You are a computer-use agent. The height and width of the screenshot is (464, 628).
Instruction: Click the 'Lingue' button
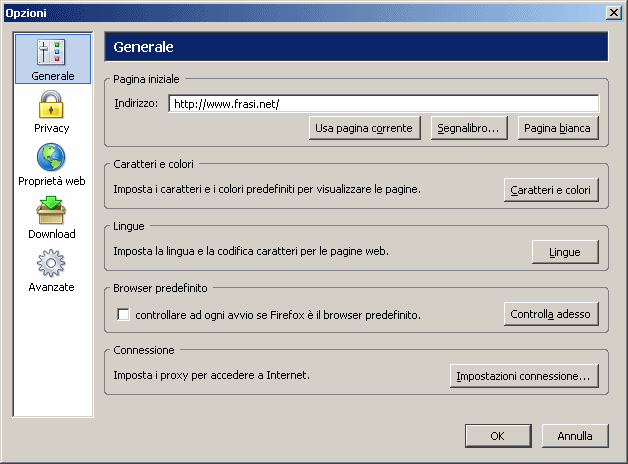point(564,252)
